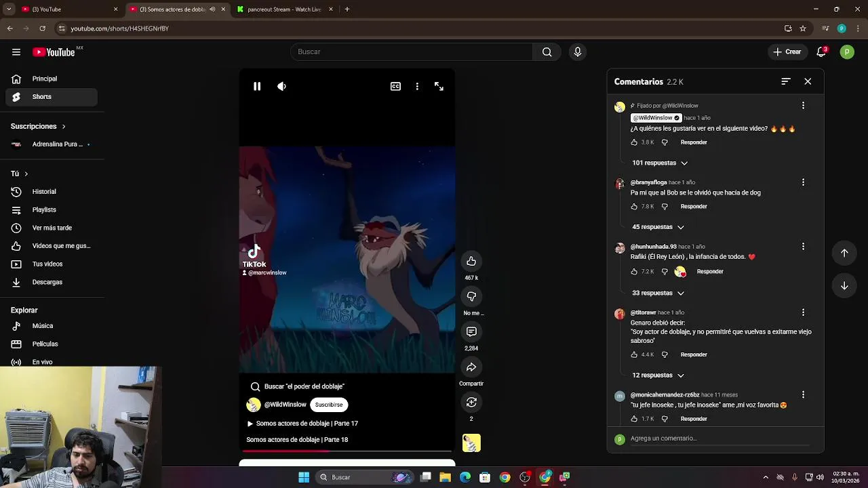Screen dimensions: 868x488
Task: Mute the Shorts video volume
Action: pos(281,86)
